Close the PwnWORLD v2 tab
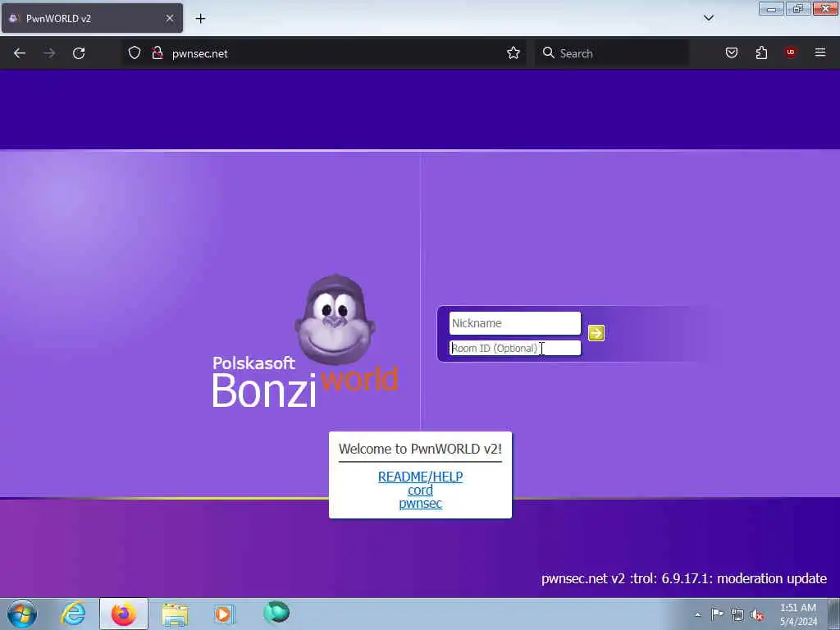 click(x=170, y=18)
